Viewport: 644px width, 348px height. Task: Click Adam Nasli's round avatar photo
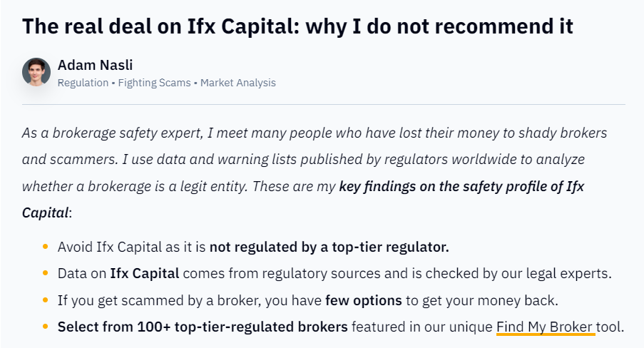pos(36,72)
